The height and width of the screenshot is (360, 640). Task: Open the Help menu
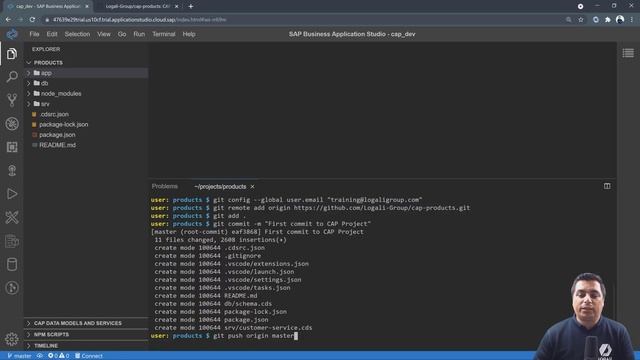pyautogui.click(x=189, y=34)
